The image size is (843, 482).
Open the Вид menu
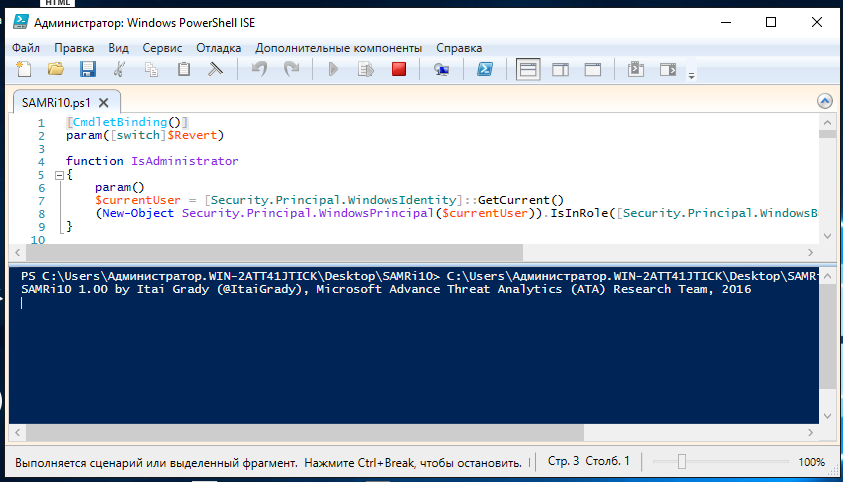pyautogui.click(x=118, y=48)
